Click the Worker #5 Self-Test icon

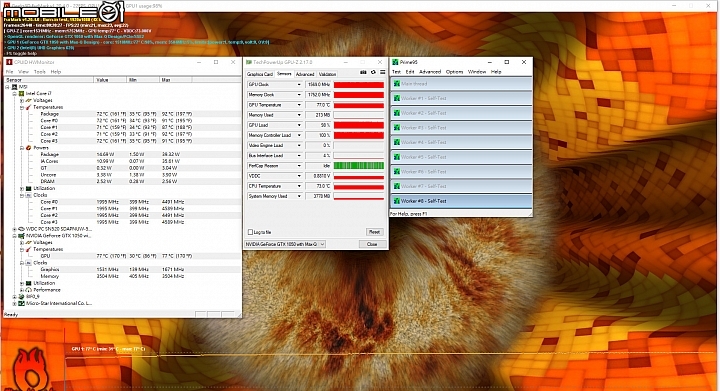pos(397,157)
